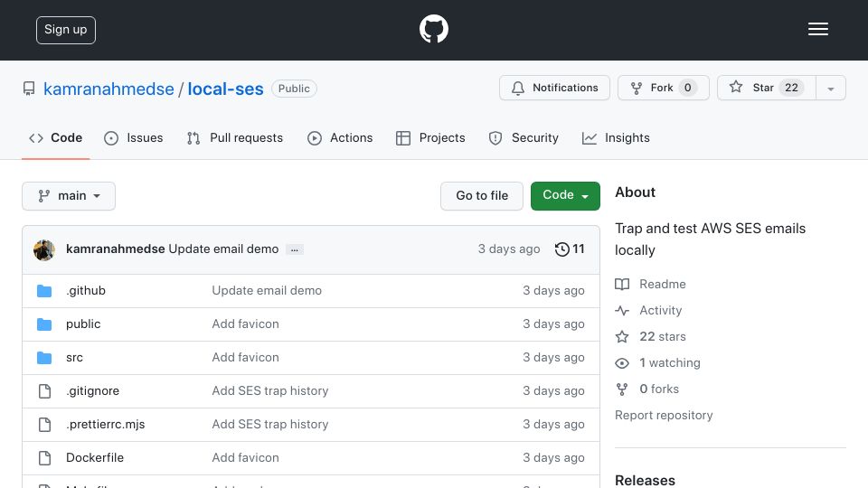This screenshot has width=868, height=488.
Task: Open the Activity link in About
Action: (660, 310)
